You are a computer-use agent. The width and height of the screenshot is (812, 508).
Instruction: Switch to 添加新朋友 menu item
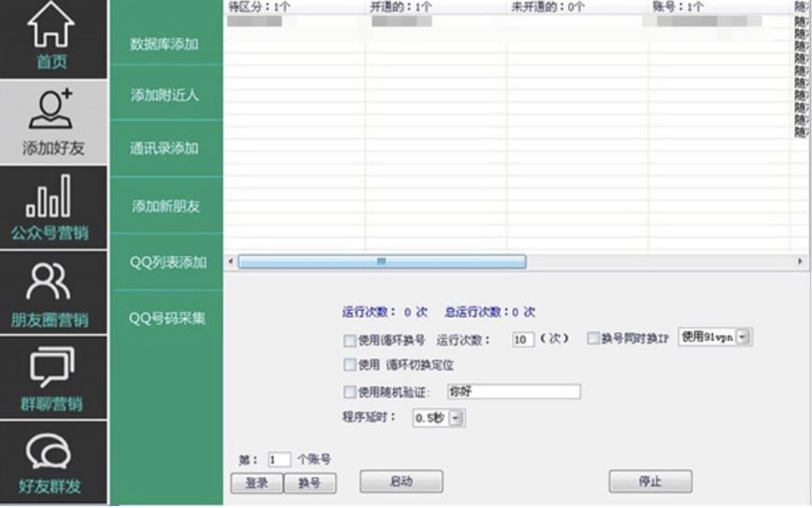pyautogui.click(x=165, y=206)
